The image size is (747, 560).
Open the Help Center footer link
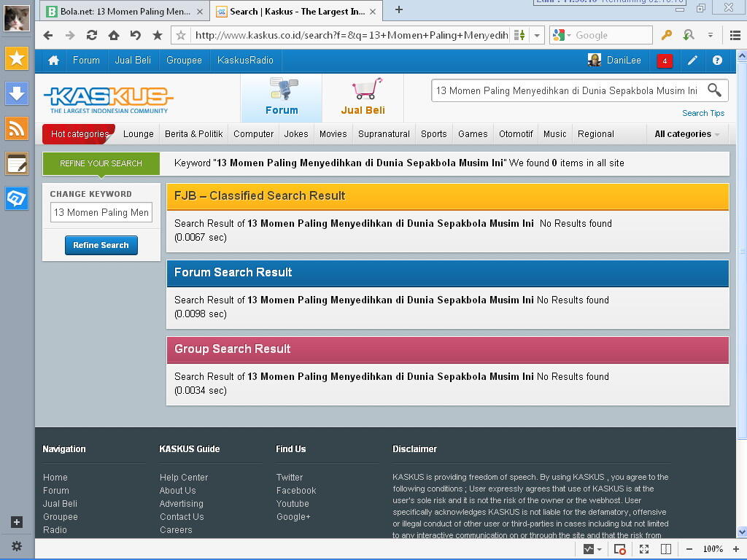184,477
